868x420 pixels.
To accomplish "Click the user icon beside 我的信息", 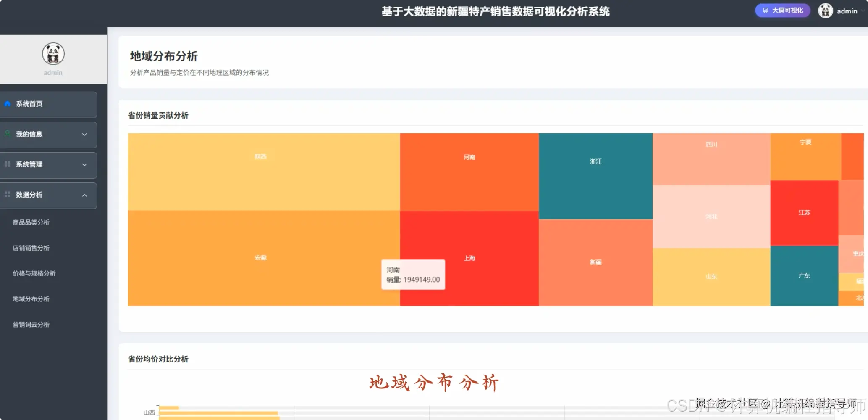I will [x=8, y=134].
